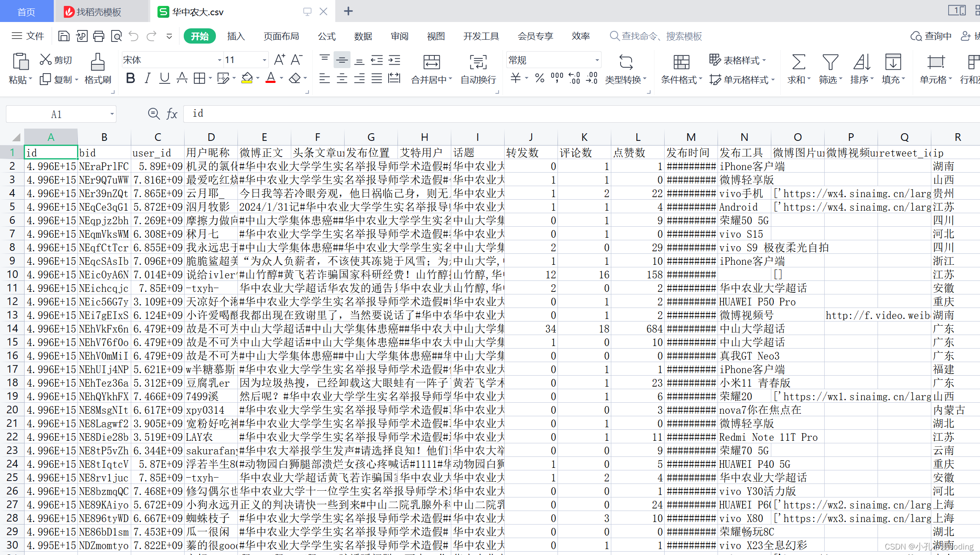Open 条件格式 conditional formatting dropdown
The height and width of the screenshot is (555, 980).
pyautogui.click(x=682, y=80)
